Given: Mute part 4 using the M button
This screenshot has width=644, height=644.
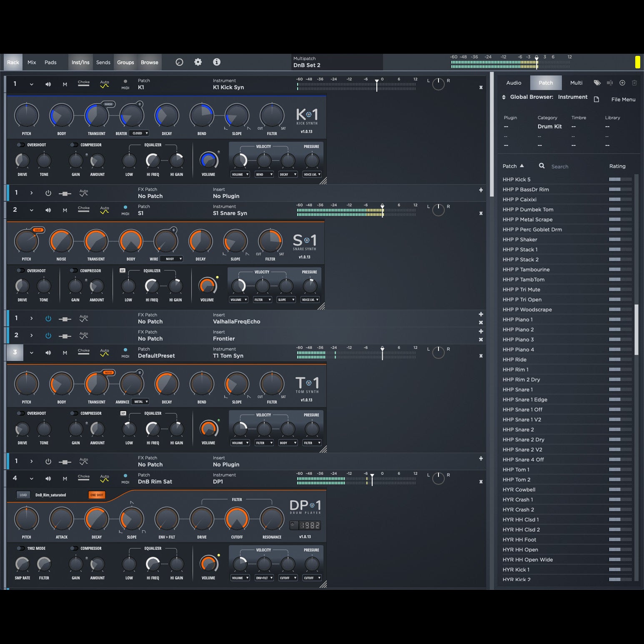Looking at the screenshot, I should click(65, 479).
